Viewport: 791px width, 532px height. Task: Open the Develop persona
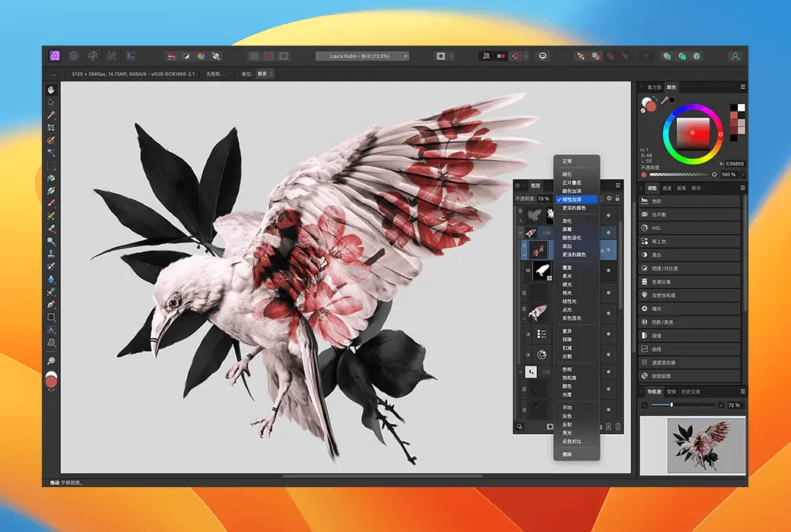pos(93,56)
